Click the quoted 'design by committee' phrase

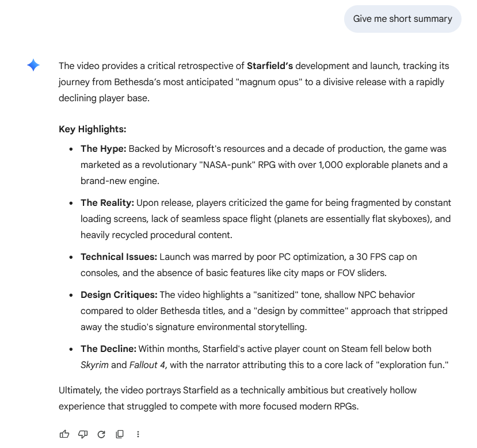[x=300, y=311]
